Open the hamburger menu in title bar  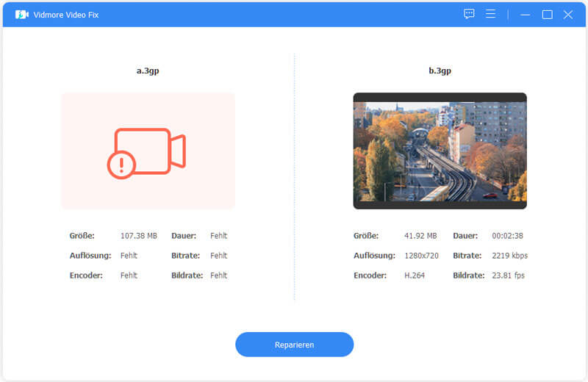(490, 14)
